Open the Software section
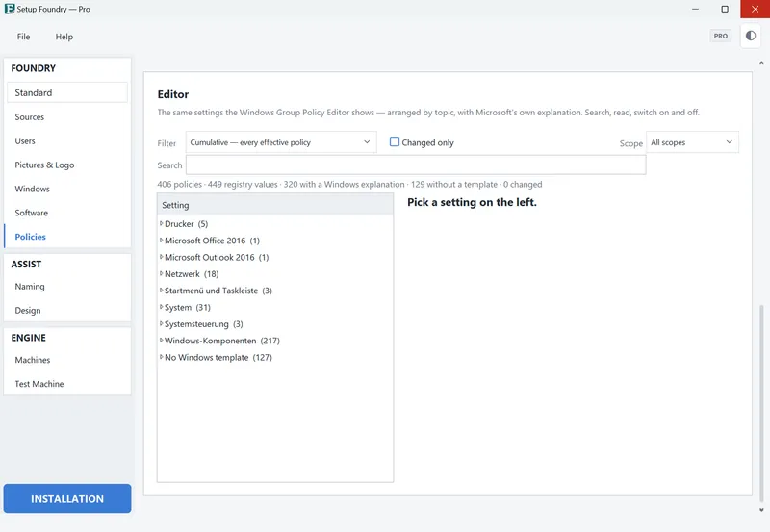The height and width of the screenshot is (532, 770). point(67,213)
